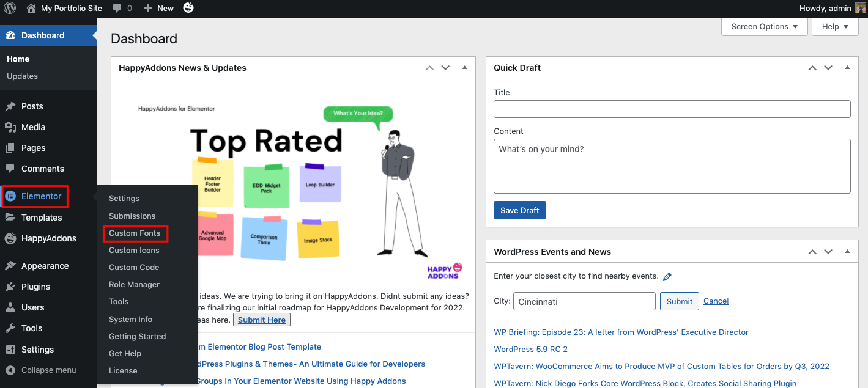
Task: Click the Cancel link beside Submit
Action: coord(716,301)
